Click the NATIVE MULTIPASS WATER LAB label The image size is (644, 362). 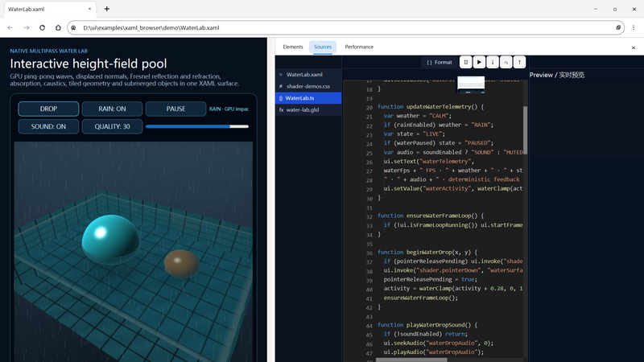point(49,51)
